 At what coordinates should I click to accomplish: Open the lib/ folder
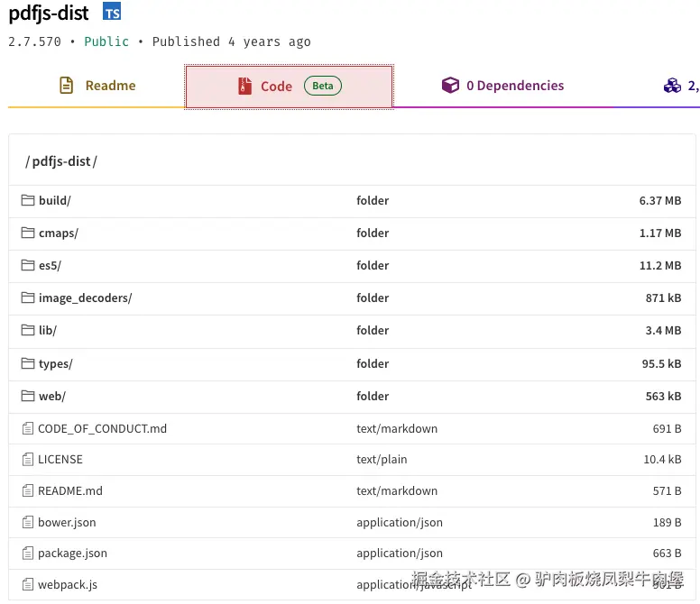pyautogui.click(x=48, y=331)
